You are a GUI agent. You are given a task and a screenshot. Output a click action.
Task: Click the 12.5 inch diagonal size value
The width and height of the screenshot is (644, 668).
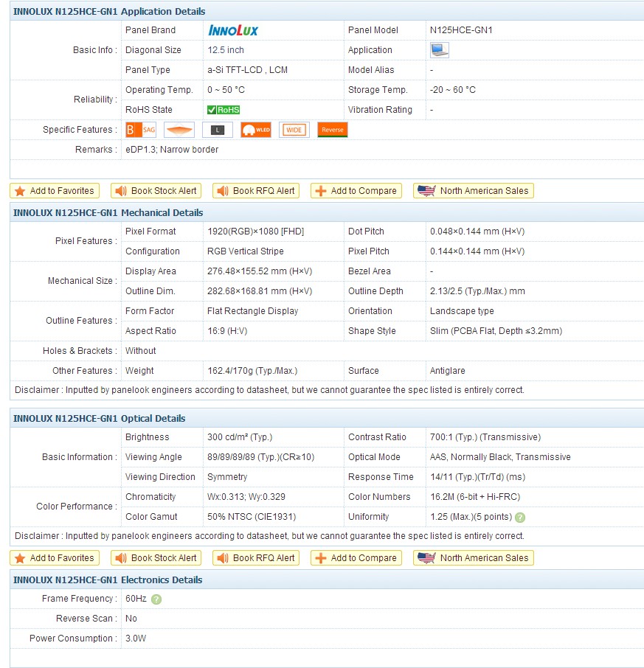pyautogui.click(x=226, y=50)
